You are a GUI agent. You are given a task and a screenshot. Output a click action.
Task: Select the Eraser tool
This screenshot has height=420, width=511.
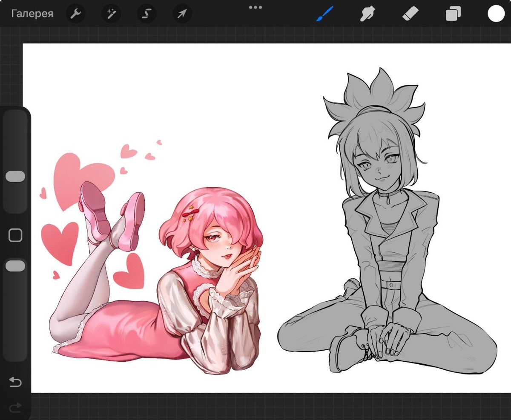coord(411,14)
